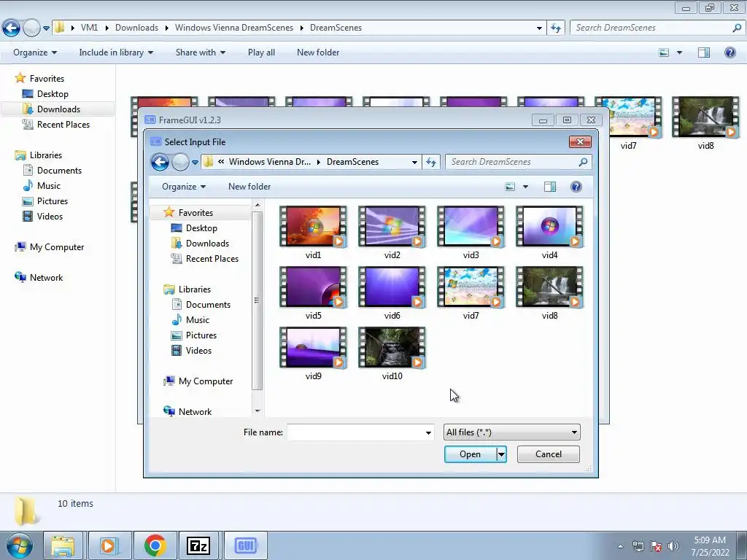Select Videos library in dialog pane
The height and width of the screenshot is (560, 747).
coord(198,351)
